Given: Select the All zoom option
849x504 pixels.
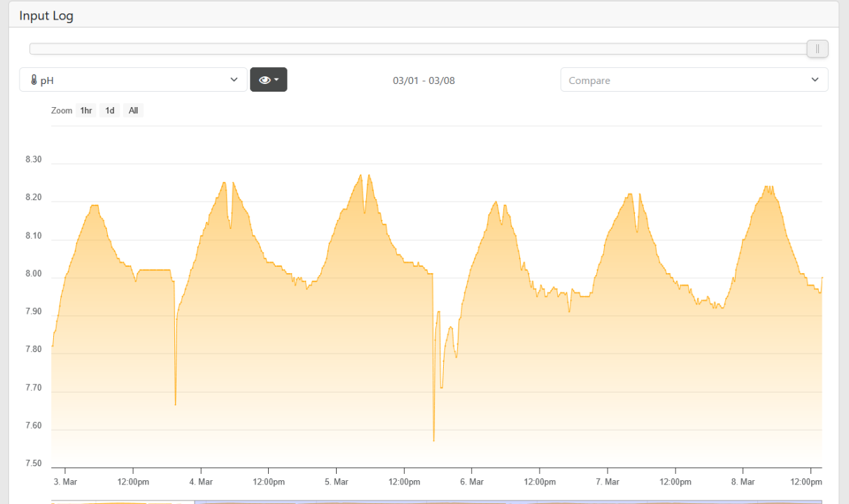Looking at the screenshot, I should 133,111.
